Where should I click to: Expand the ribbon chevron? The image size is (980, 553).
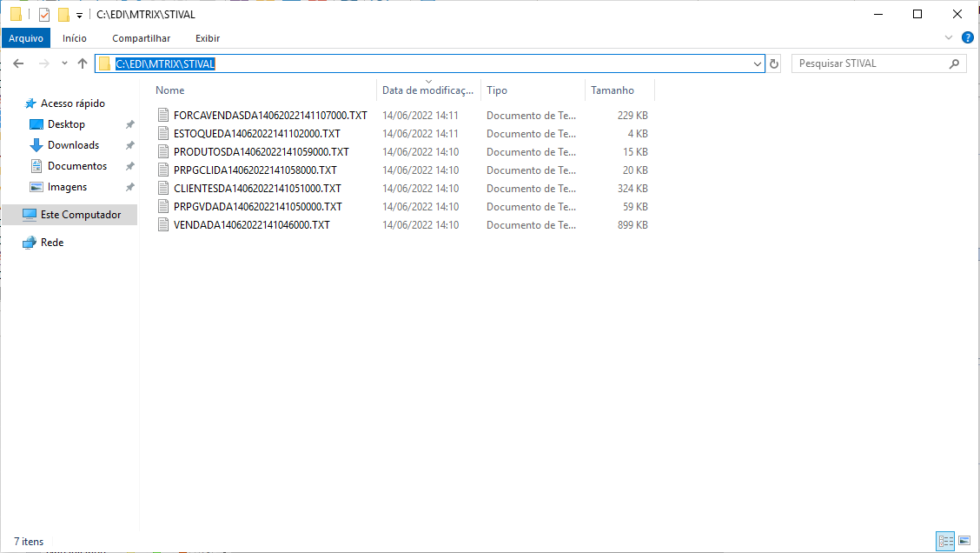(948, 37)
